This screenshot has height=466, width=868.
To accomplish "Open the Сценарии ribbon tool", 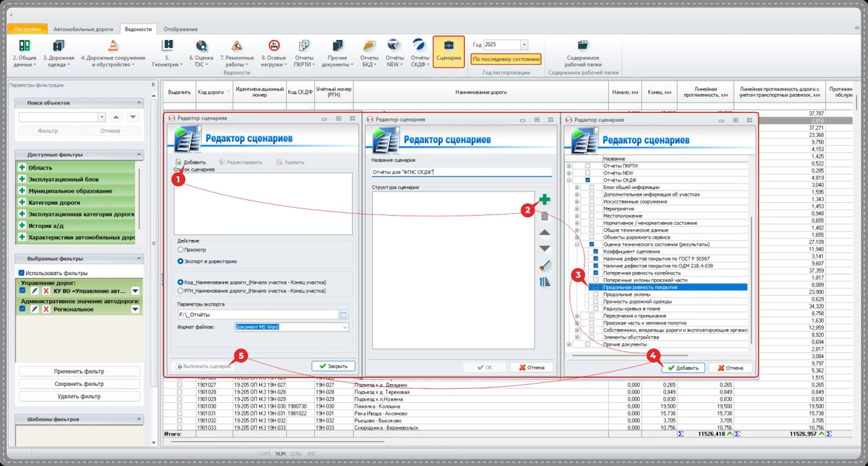I will pyautogui.click(x=448, y=52).
